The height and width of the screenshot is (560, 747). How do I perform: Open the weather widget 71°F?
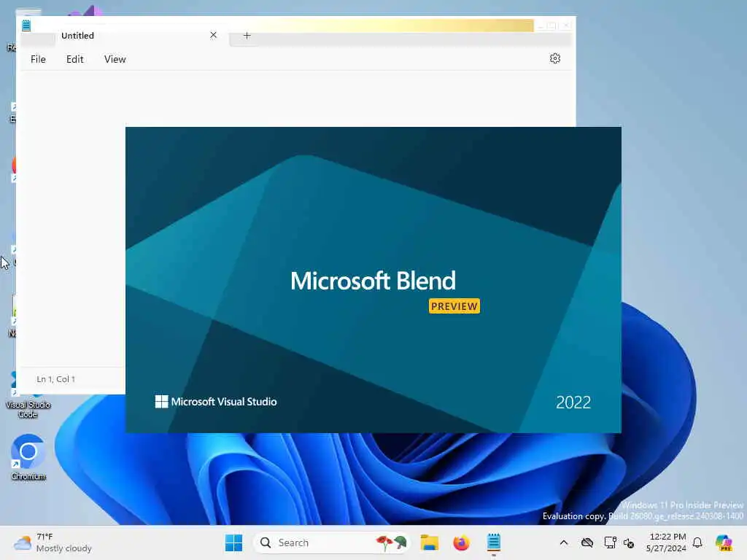(x=53, y=542)
